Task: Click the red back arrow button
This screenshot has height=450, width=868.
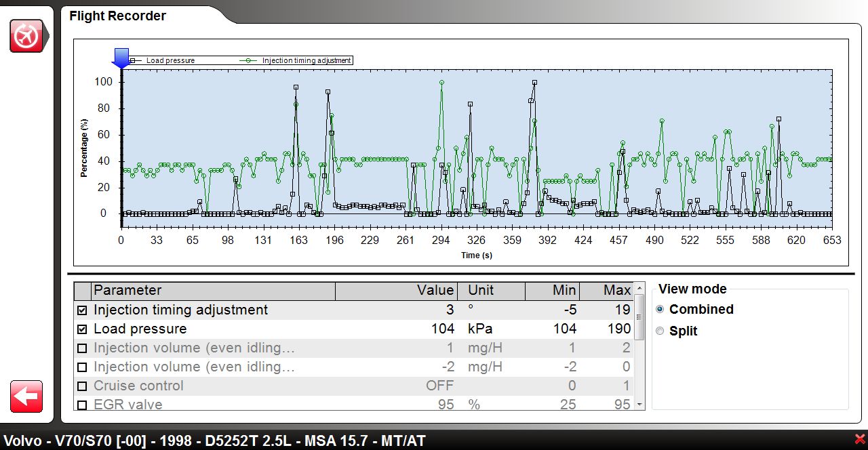Action: click(x=26, y=396)
